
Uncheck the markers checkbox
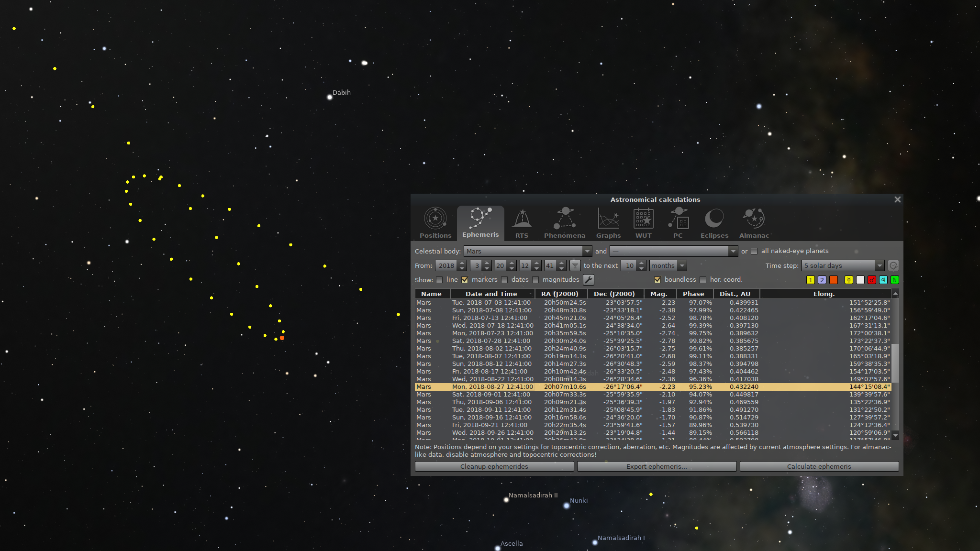(465, 280)
